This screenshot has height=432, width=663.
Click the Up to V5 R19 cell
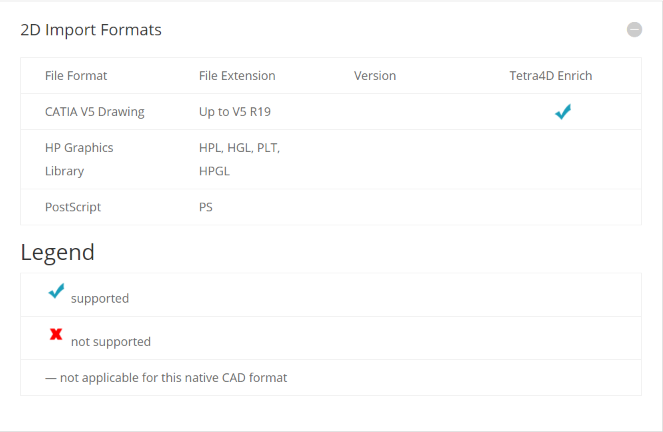click(x=235, y=112)
